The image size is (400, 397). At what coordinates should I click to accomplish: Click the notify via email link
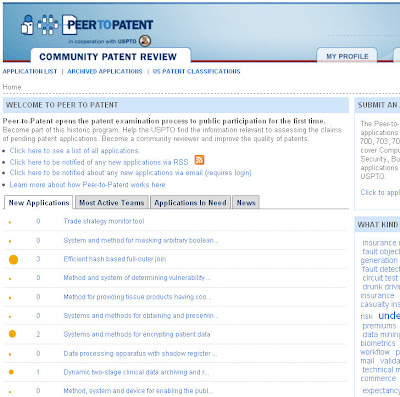[130, 173]
